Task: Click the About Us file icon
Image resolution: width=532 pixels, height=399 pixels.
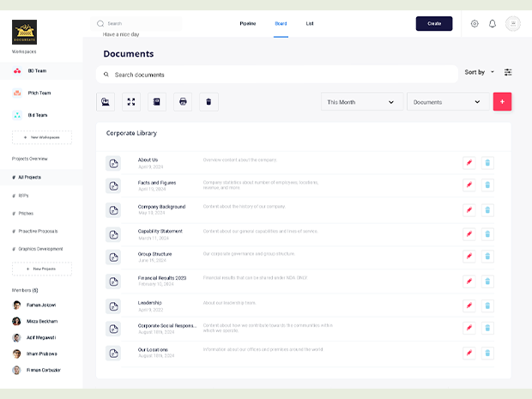Action: (113, 164)
